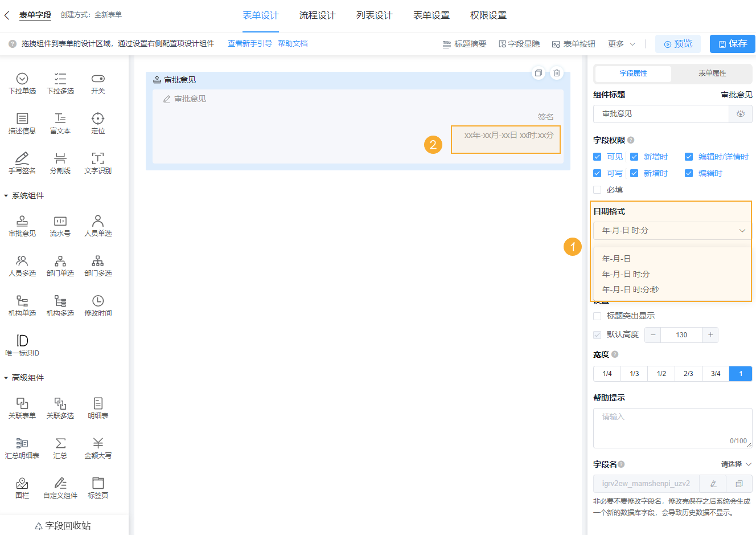The width and height of the screenshot is (756, 535).
Task: Enable 标题突出显示 option
Action: click(x=597, y=316)
